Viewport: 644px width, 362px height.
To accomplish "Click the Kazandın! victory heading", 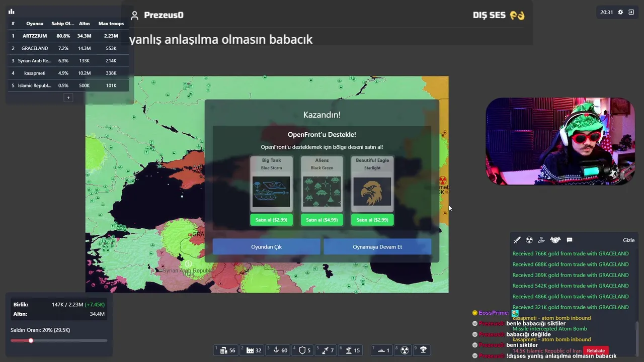I will pos(322,115).
